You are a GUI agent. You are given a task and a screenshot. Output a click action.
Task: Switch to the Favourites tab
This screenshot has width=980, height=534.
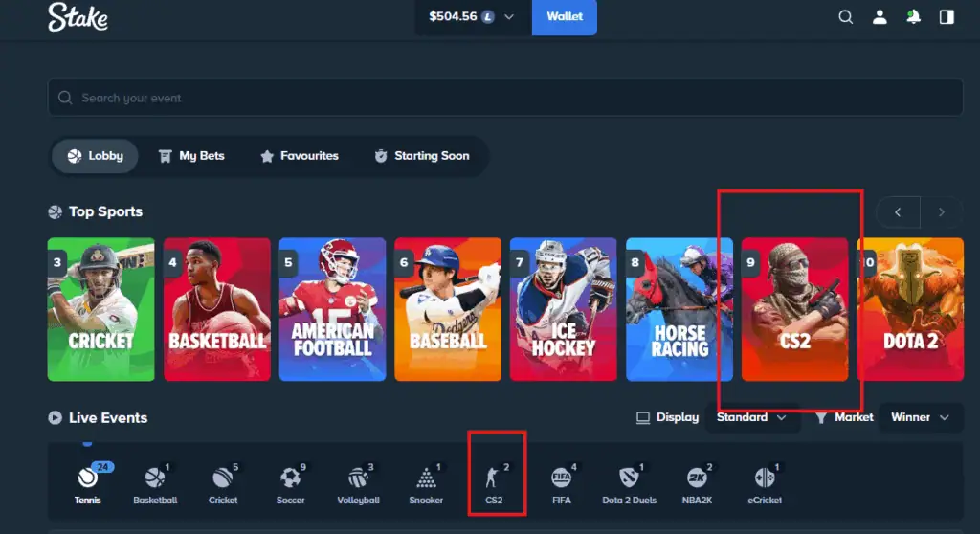point(300,156)
